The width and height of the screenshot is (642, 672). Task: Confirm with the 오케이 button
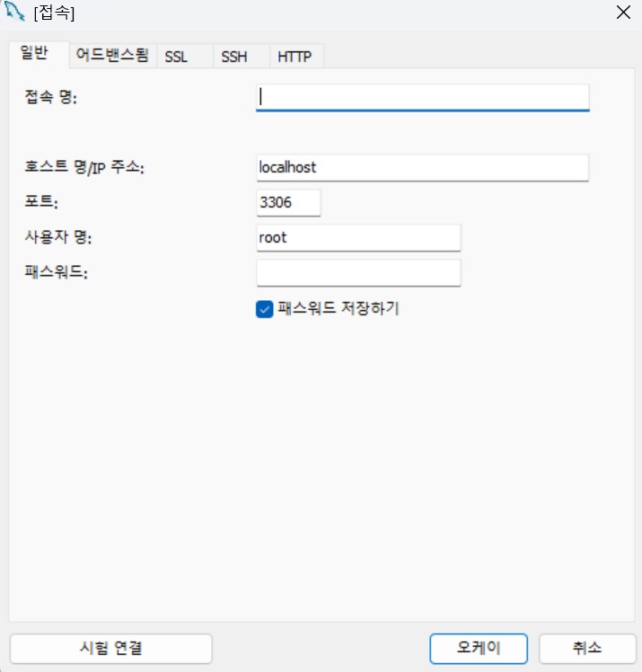click(x=479, y=649)
